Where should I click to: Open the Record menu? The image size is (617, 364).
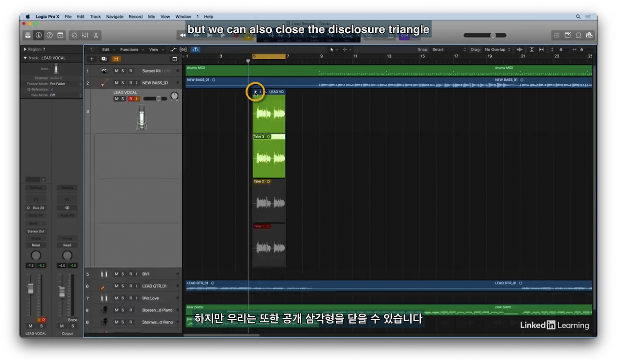click(x=135, y=16)
